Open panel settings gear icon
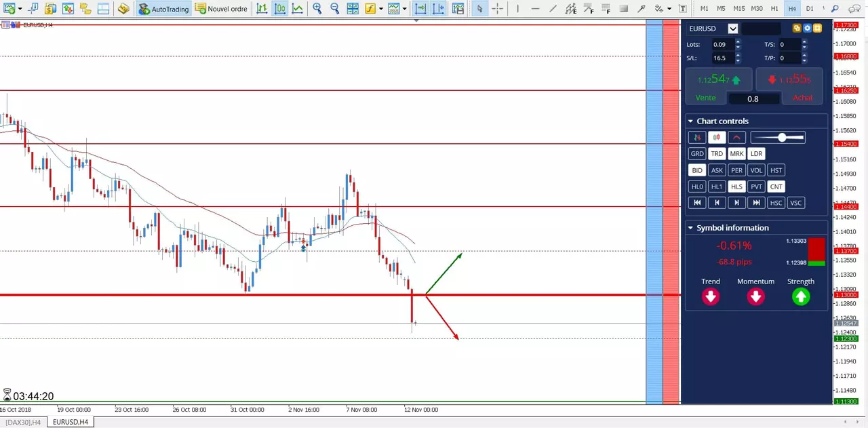Image resolution: width=868 pixels, height=428 pixels. click(807, 28)
